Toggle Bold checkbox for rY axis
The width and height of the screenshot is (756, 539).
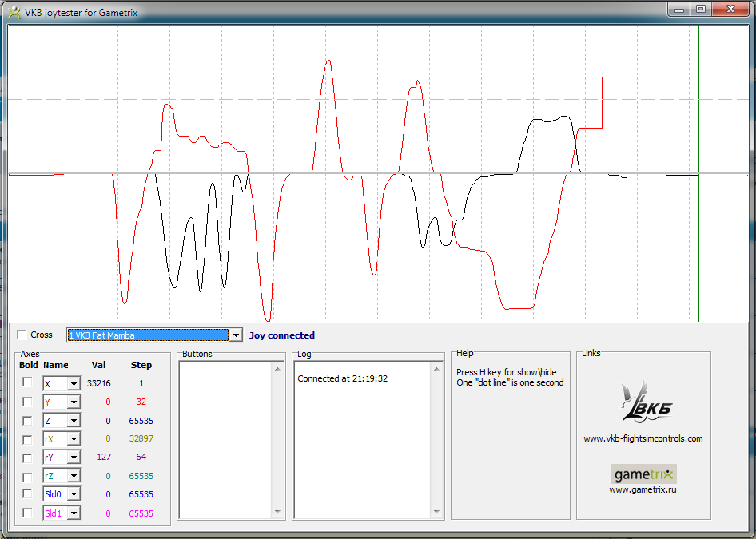click(27, 458)
